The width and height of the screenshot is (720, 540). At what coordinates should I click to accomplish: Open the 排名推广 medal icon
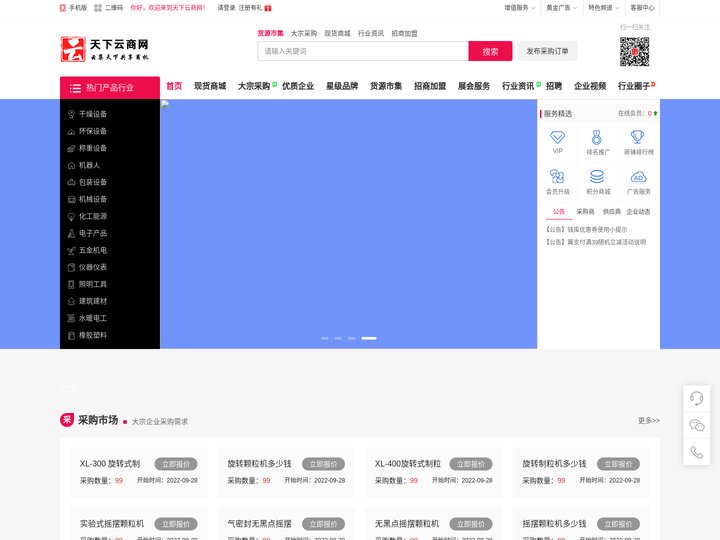click(x=596, y=137)
